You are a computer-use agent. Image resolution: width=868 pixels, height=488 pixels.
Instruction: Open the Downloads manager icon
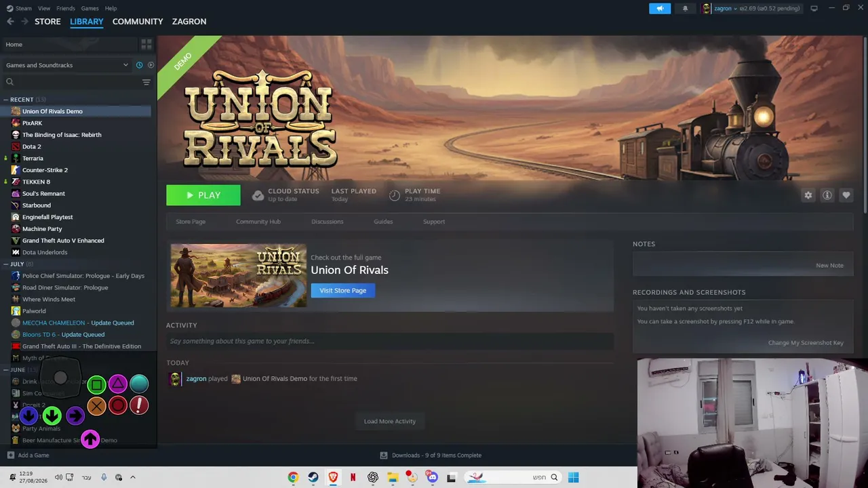click(384, 455)
